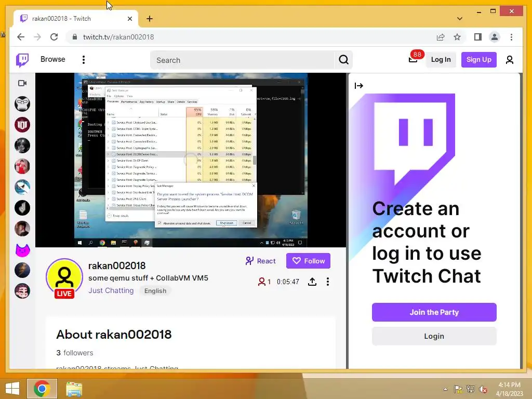532x399 pixels.
Task: Click rakan002018 yellow LIVE profile avatar
Action: [64, 277]
